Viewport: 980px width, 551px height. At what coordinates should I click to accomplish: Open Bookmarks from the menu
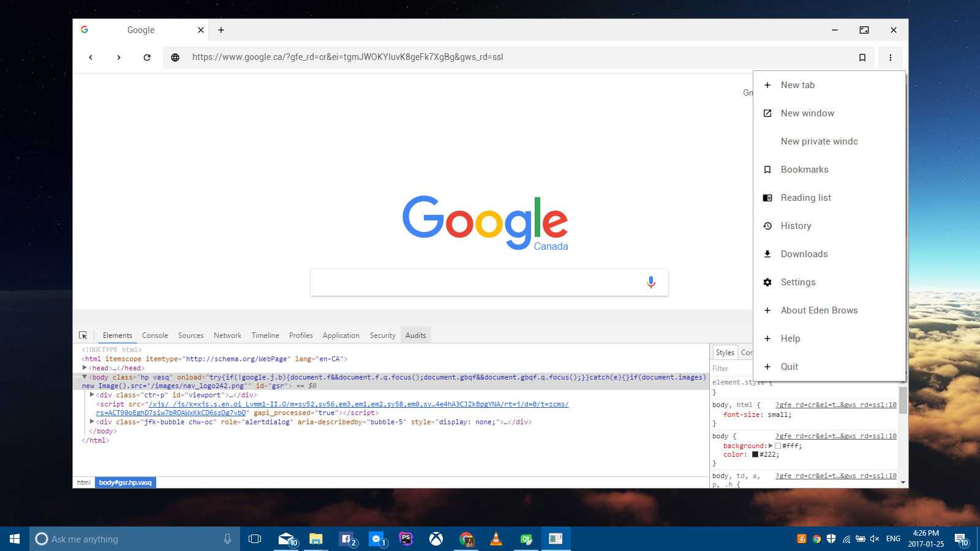pos(829,170)
